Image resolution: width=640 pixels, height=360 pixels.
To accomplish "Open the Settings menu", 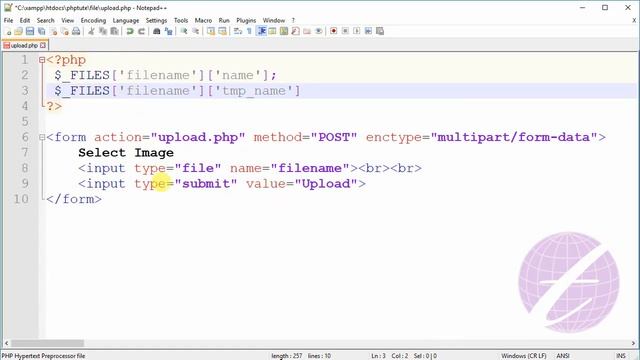I will (x=156, y=20).
